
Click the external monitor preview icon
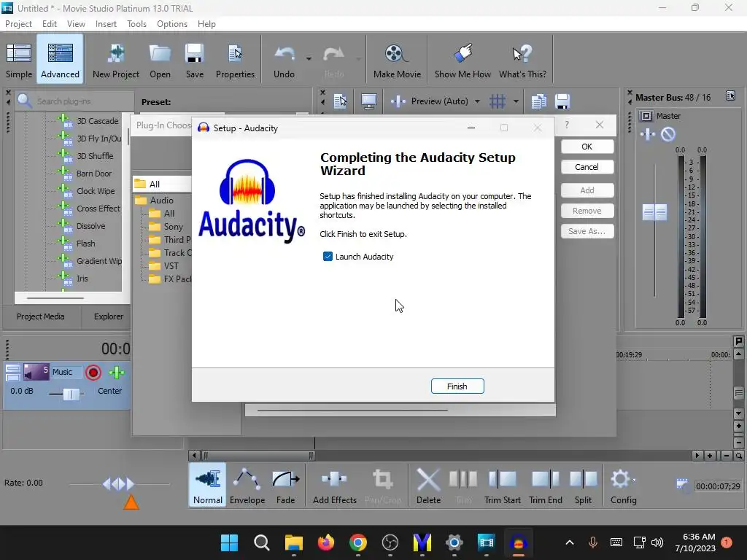(x=368, y=101)
